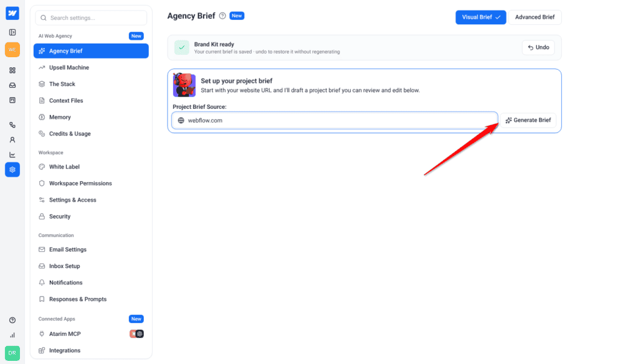Select Agency Brief in settings menu
The height and width of the screenshot is (364, 638).
pos(91,51)
